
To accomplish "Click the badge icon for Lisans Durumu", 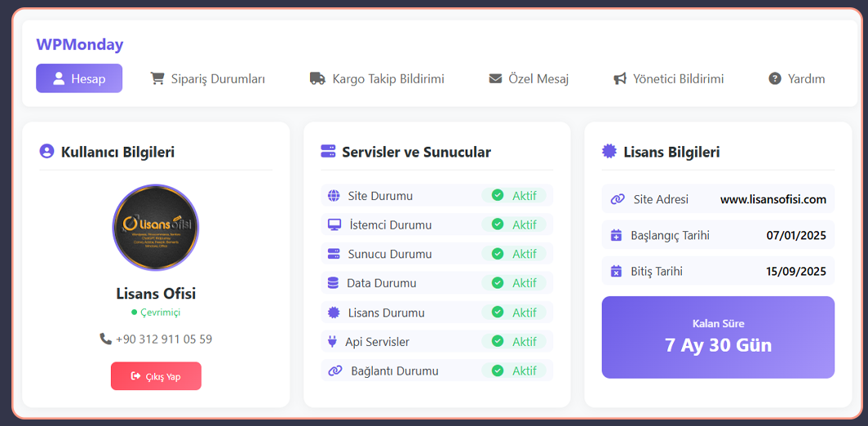I will coord(333,313).
